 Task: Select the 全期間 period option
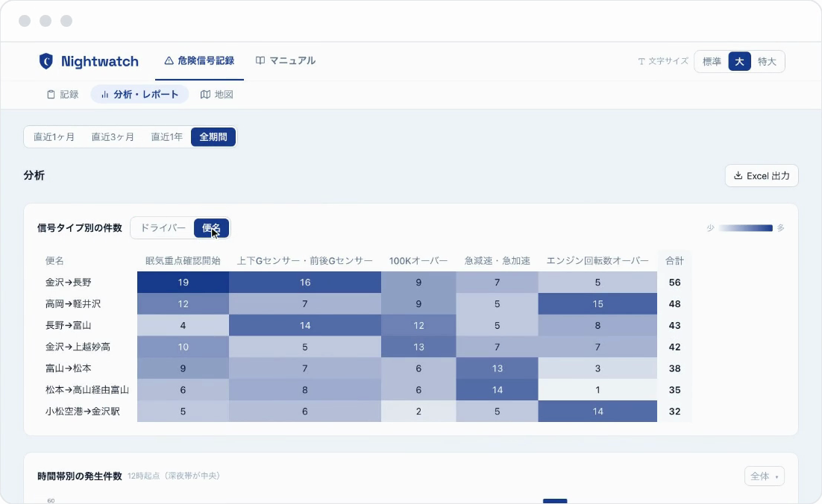213,136
